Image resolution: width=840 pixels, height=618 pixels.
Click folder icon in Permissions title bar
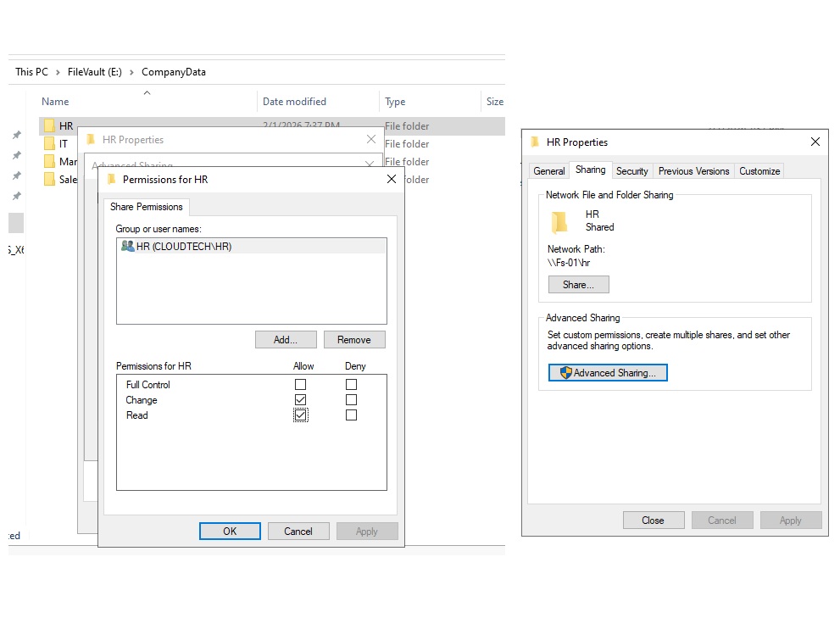111,180
